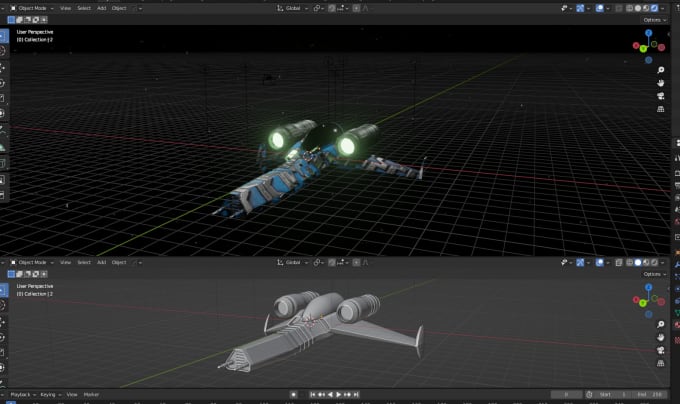Activate select box tool in top viewport toolbar
The width and height of the screenshot is (680, 404).
pos(3,36)
